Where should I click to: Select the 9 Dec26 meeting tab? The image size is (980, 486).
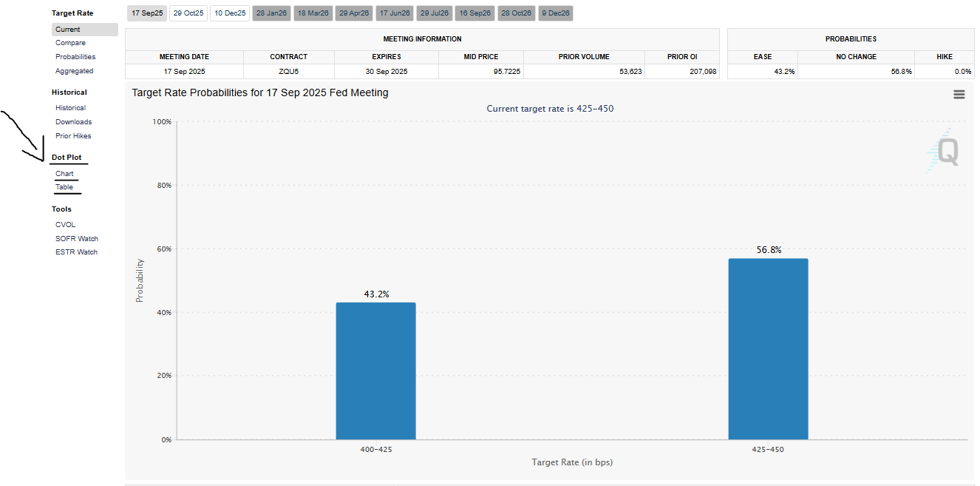click(x=555, y=13)
